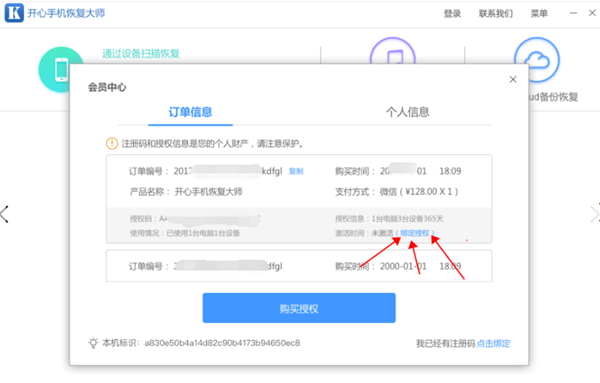This screenshot has width=600, height=383.
Task: Click the blue iCloud backup recovery icon
Action: pos(537,60)
